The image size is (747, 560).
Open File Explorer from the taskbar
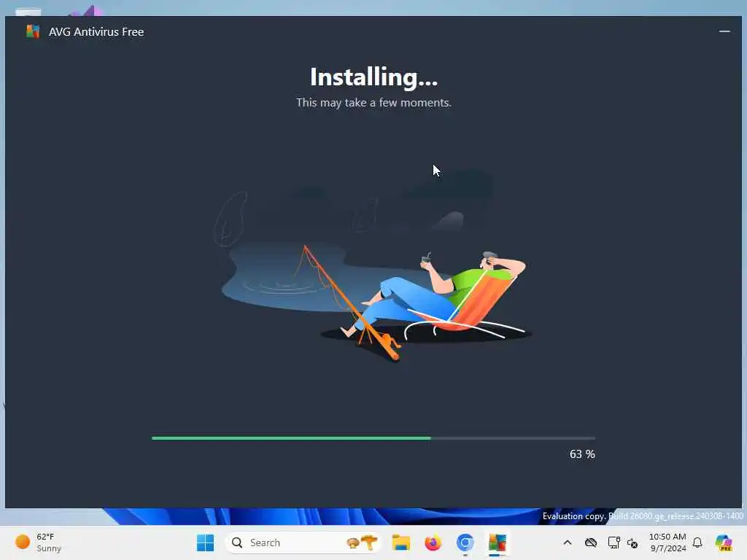click(x=400, y=542)
